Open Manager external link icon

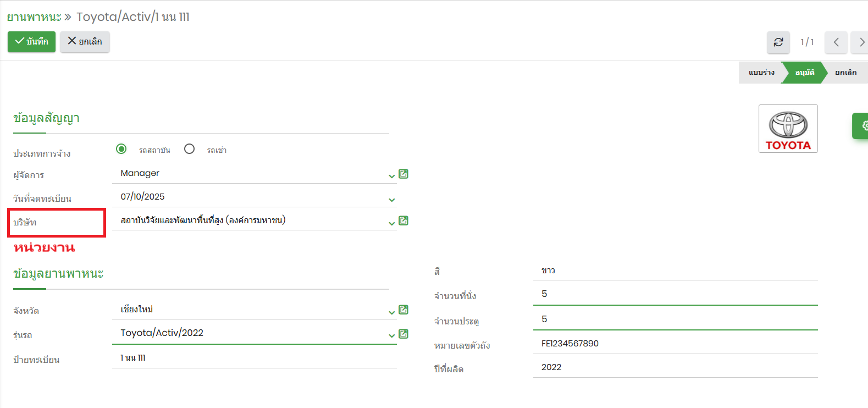point(403,174)
